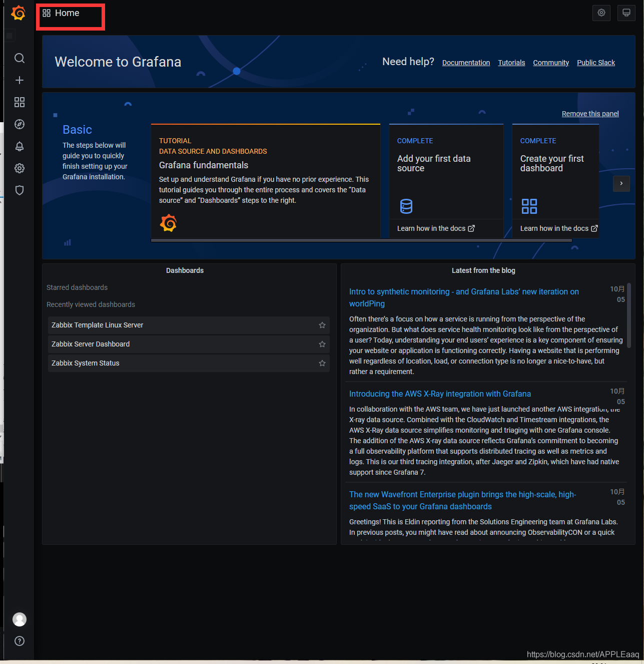Click the user avatar icon
This screenshot has width=644, height=664.
[x=20, y=619]
